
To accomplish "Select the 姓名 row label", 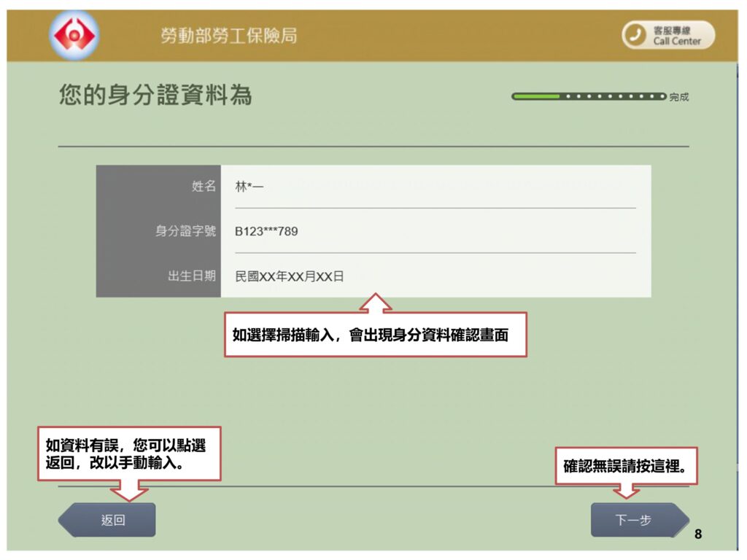I will (x=204, y=187).
